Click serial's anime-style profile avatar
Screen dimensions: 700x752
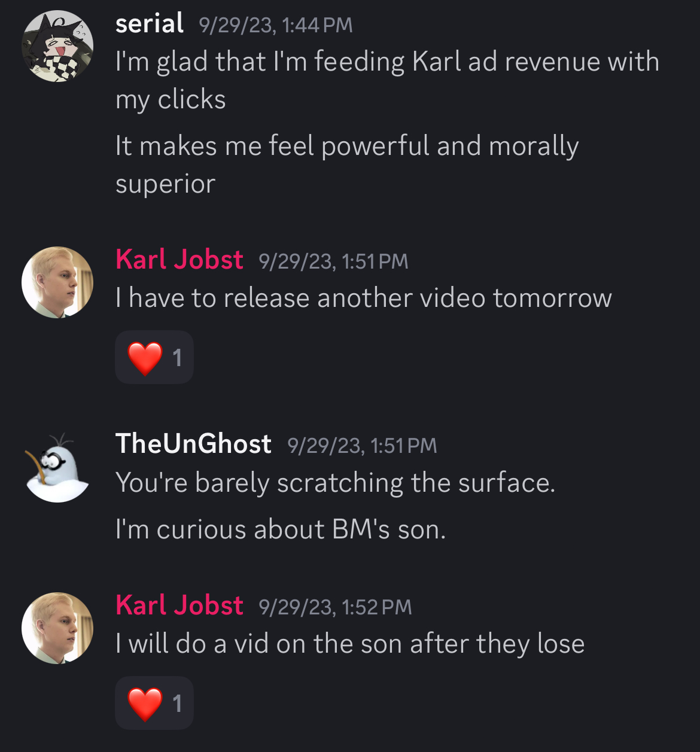coord(57,46)
